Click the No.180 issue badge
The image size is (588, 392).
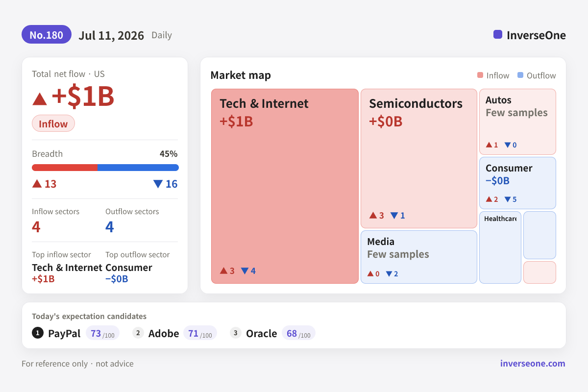47,35
